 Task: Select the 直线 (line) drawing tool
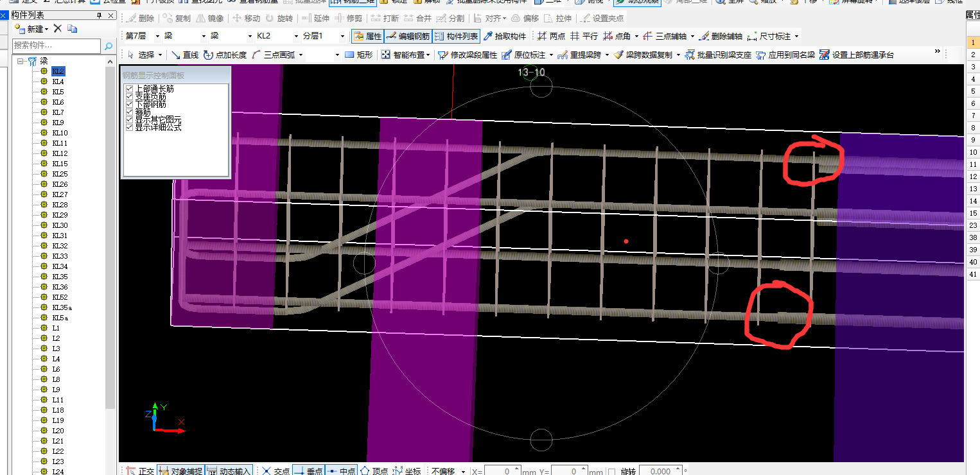pos(185,55)
